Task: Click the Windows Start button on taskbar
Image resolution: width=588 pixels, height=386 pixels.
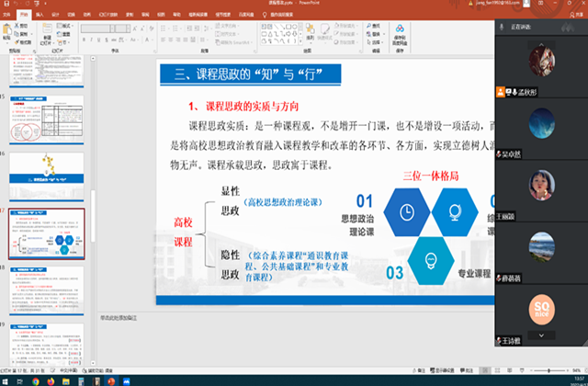Action: point(7,379)
